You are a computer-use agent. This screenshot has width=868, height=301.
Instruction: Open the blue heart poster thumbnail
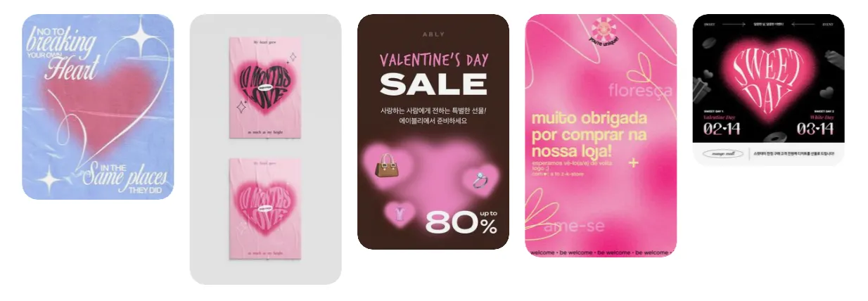pyautogui.click(x=98, y=107)
